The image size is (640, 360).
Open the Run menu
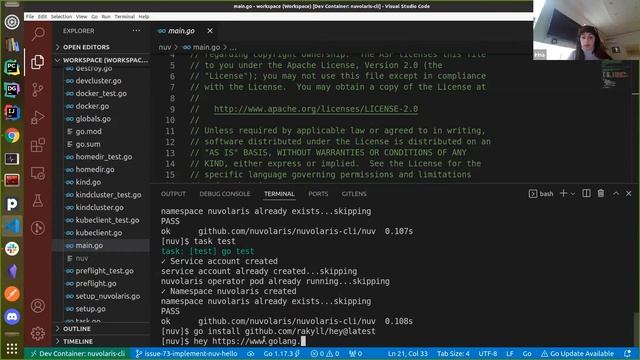pos(106,17)
